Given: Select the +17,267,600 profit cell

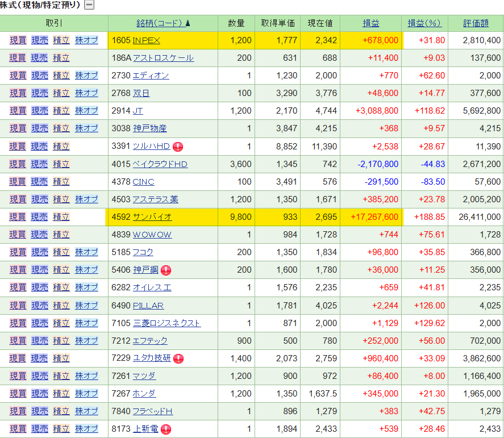Looking at the screenshot, I should coord(370,217).
